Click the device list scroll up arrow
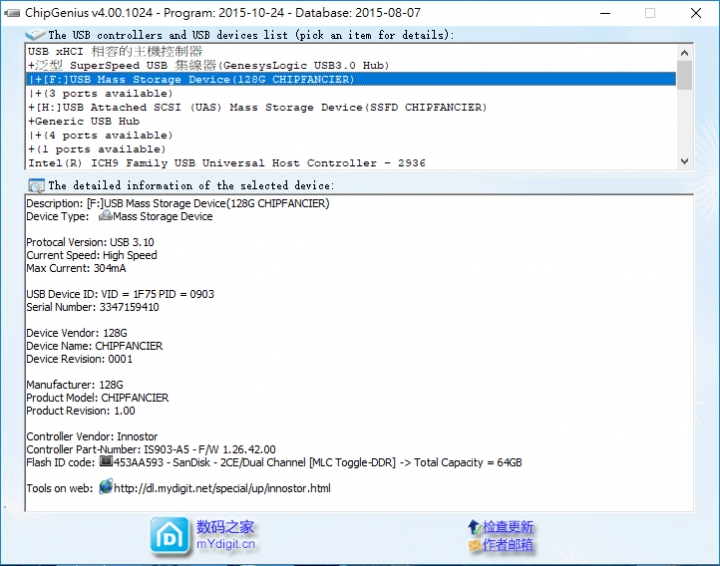720x566 pixels. pos(684,53)
